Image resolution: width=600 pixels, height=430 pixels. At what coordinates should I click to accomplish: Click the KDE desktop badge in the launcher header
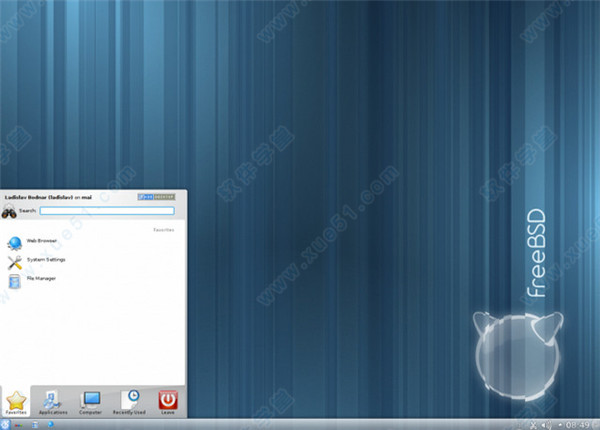point(156,197)
